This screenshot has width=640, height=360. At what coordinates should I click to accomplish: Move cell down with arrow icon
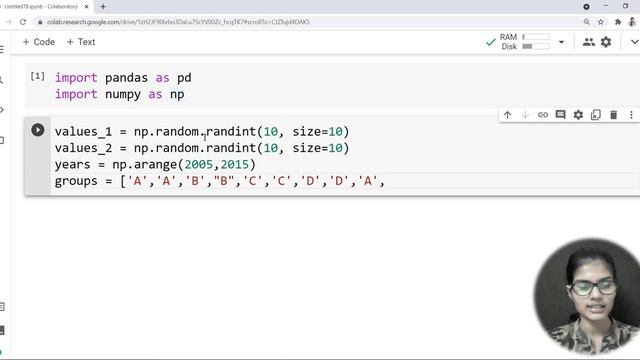pyautogui.click(x=525, y=115)
